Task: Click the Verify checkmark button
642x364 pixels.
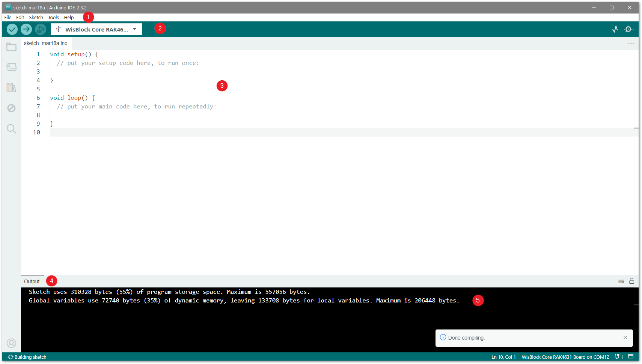Action: pyautogui.click(x=12, y=29)
